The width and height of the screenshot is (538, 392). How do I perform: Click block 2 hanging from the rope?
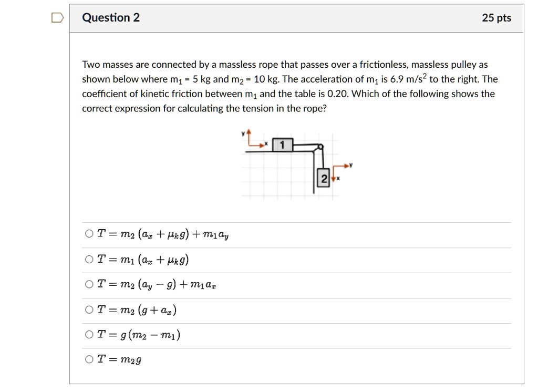[323, 179]
